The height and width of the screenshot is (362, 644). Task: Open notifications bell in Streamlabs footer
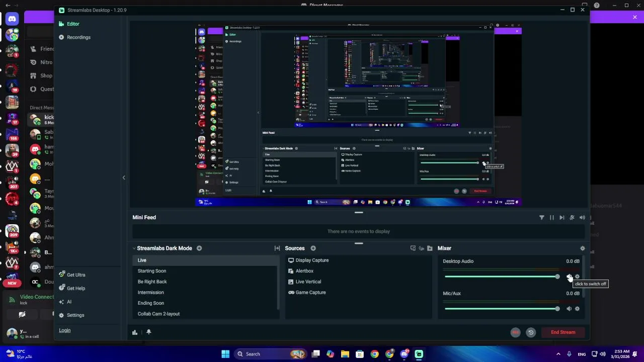point(148,332)
